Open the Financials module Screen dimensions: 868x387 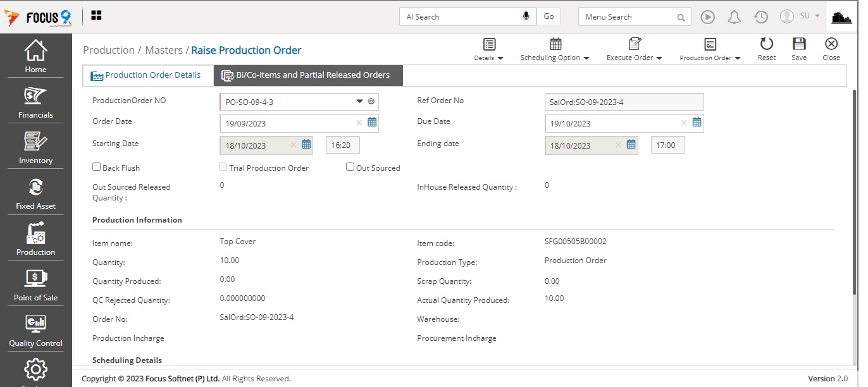[35, 102]
